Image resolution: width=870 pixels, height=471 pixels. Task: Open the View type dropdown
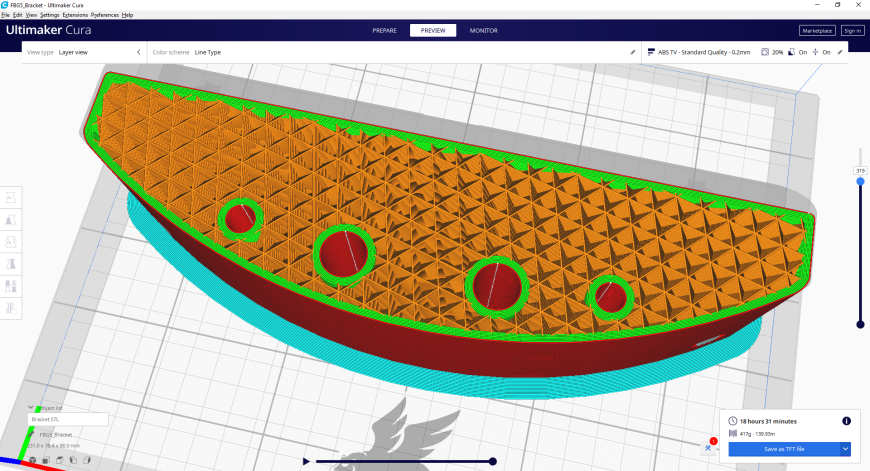click(84, 52)
